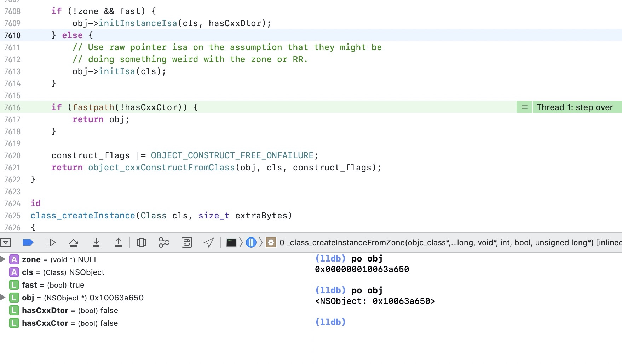Viewport: 622px width, 364px height.
Task: Click construct_flags variable on line 7620
Action: click(x=91, y=155)
